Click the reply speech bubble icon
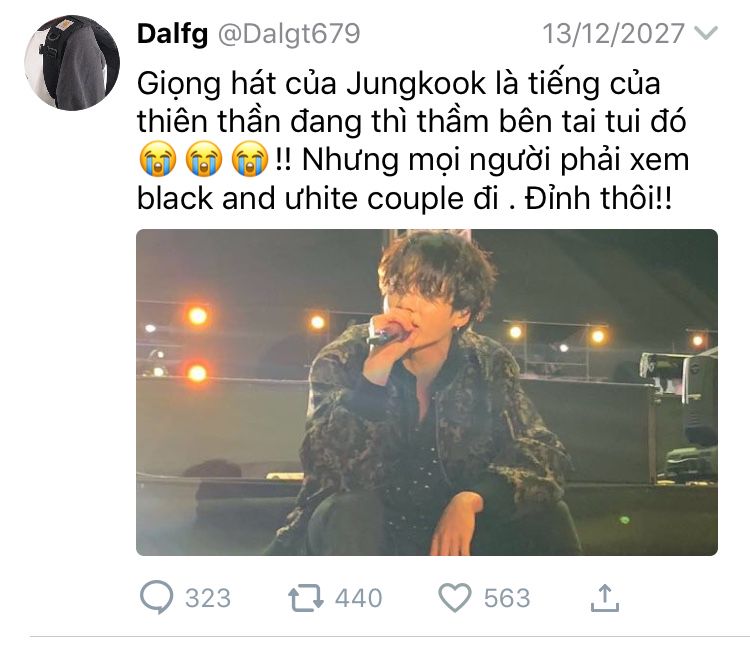This screenshot has width=750, height=648. coord(156,596)
